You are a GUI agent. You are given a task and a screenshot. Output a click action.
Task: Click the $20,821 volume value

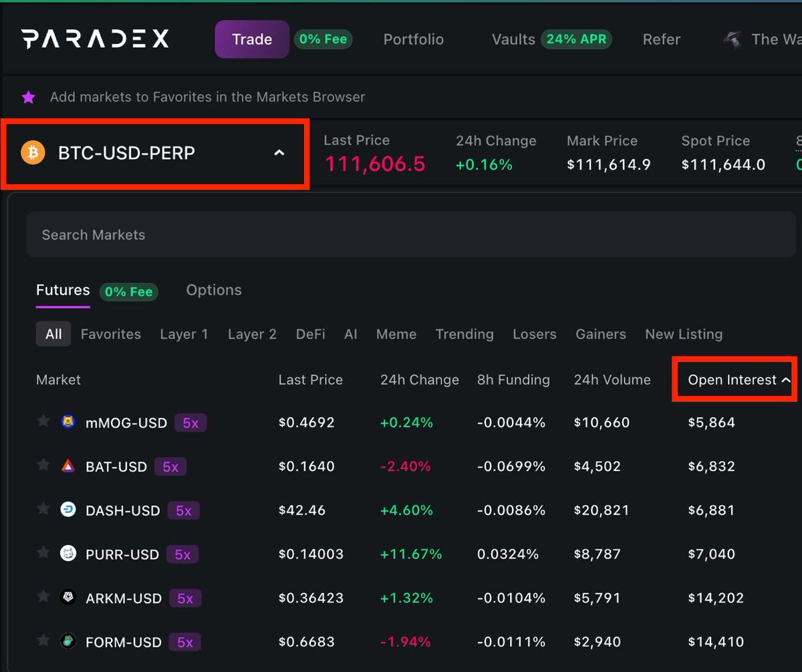click(x=601, y=510)
